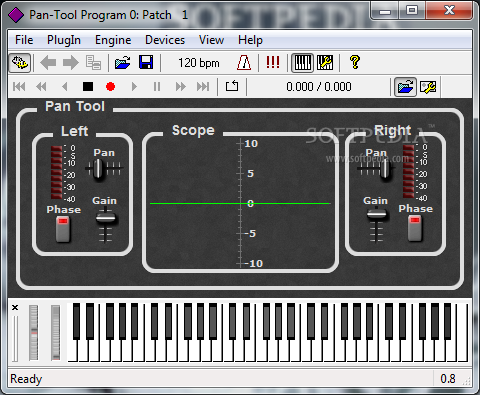Open the Devices menu
The image size is (480, 395).
tap(165, 40)
